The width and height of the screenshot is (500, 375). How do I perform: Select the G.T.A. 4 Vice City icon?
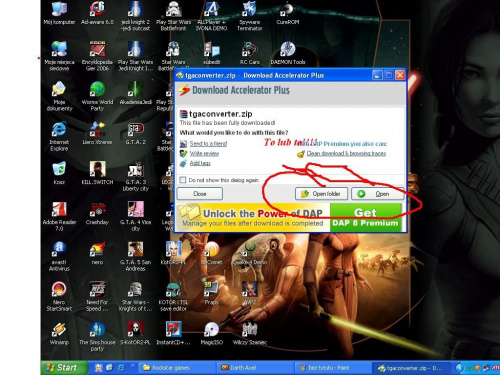click(135, 216)
